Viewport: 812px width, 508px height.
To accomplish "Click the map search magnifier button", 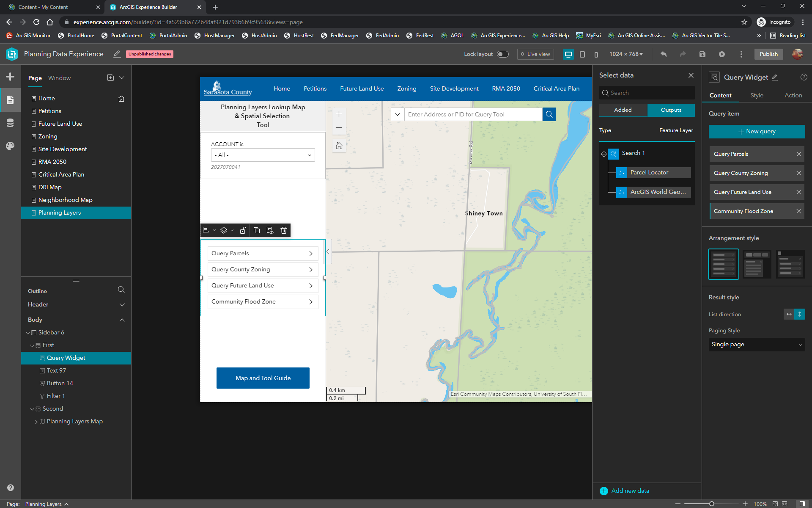I will point(549,114).
